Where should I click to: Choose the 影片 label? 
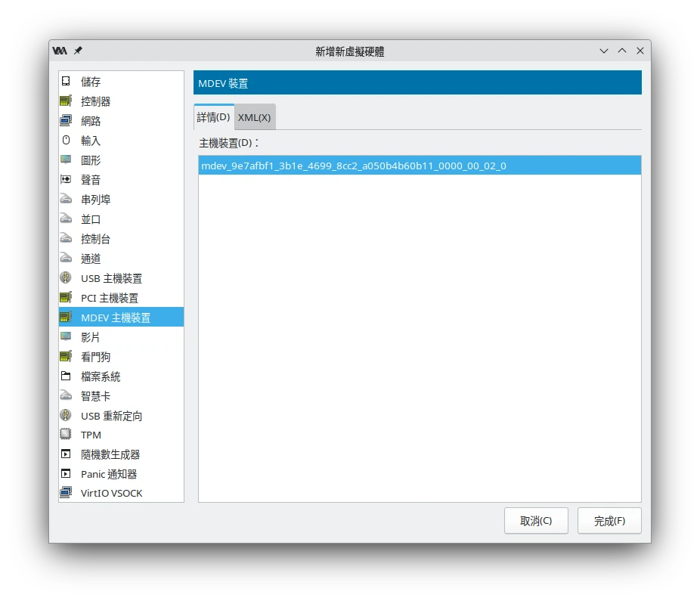[90, 337]
